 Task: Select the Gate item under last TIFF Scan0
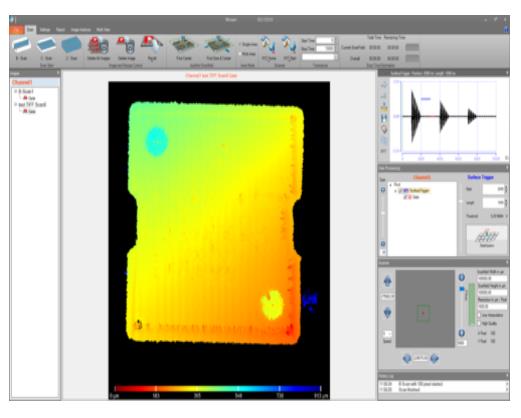click(x=29, y=111)
